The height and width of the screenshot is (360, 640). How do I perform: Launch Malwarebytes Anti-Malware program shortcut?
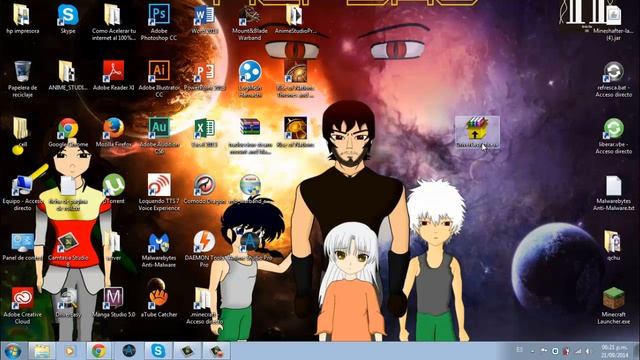click(159, 249)
